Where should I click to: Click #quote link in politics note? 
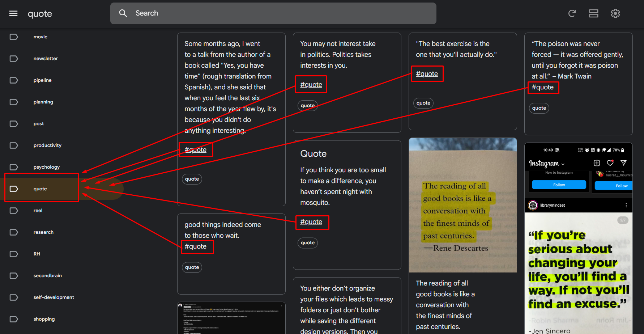coord(311,85)
